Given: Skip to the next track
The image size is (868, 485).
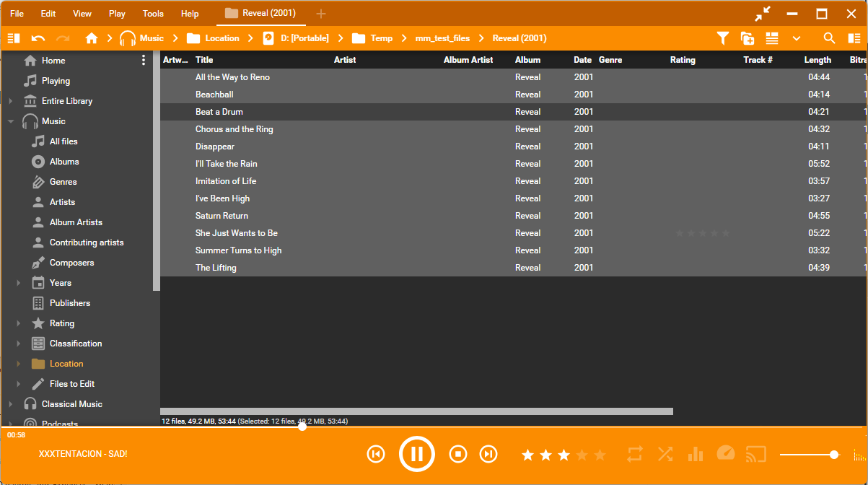Looking at the screenshot, I should click(488, 454).
